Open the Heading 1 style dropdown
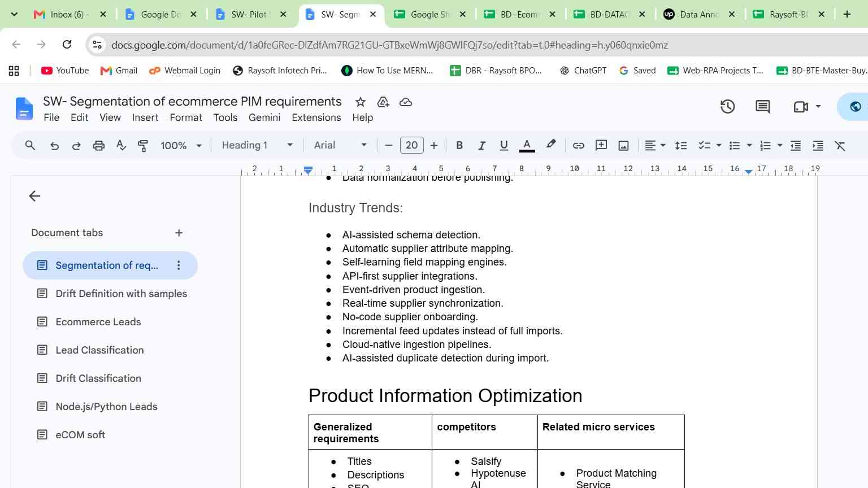Screen dimensions: 868x488 tap(257, 145)
